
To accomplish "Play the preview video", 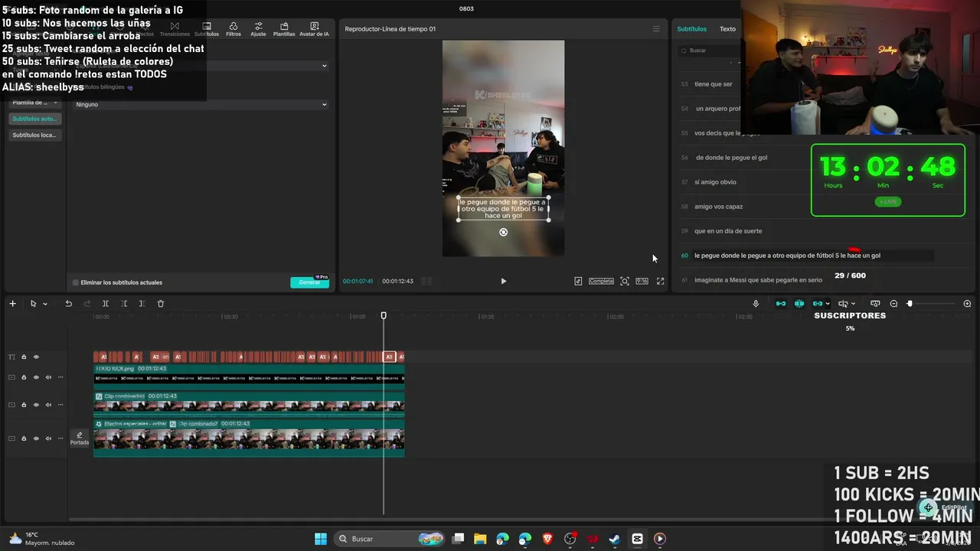I will pyautogui.click(x=503, y=281).
